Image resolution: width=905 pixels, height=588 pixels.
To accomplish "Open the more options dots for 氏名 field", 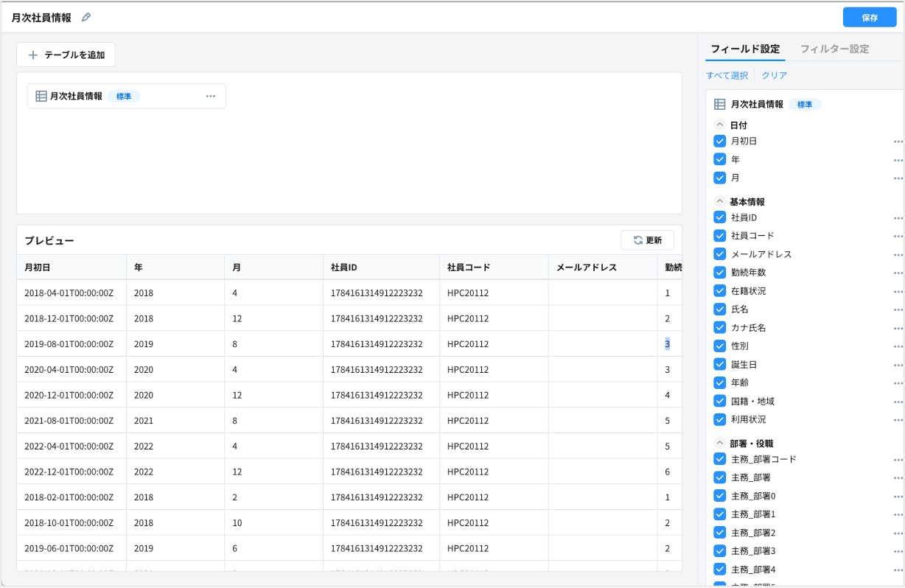I will click(x=898, y=309).
